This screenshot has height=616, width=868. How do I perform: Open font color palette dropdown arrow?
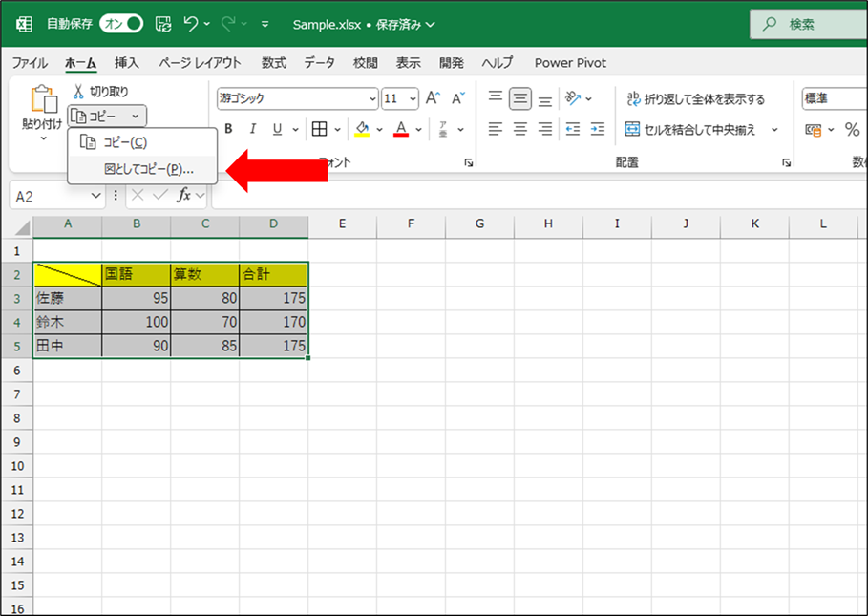point(418,130)
